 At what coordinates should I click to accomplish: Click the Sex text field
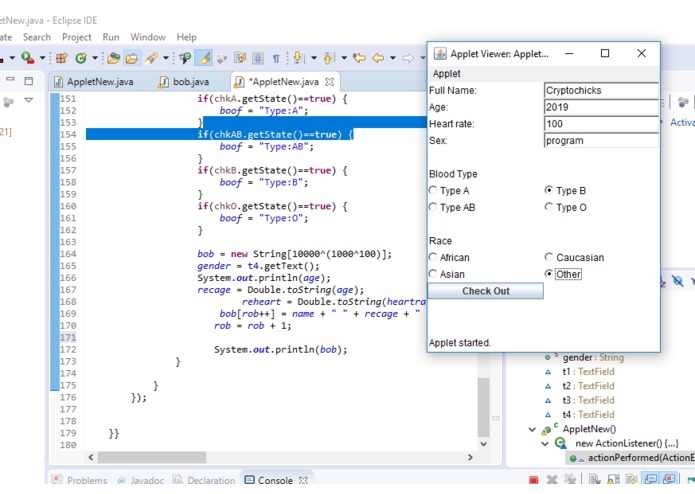pos(601,140)
